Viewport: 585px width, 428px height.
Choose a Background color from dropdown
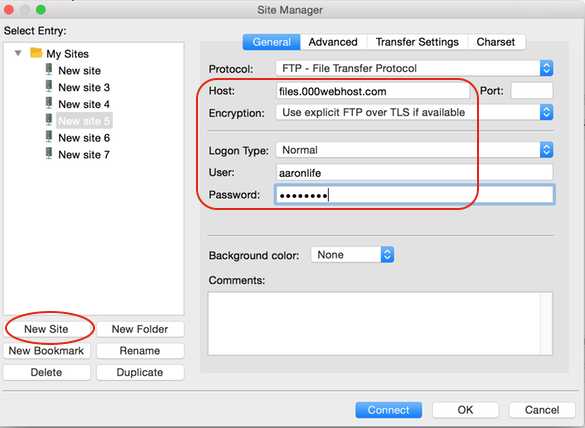(x=352, y=255)
